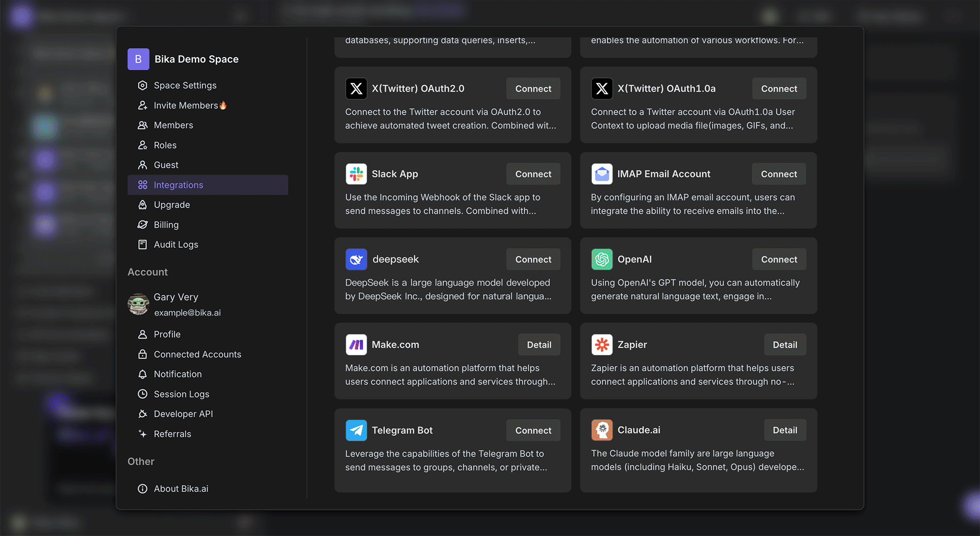Open the About Bika.ai page
The height and width of the screenshot is (536, 980).
[181, 489]
